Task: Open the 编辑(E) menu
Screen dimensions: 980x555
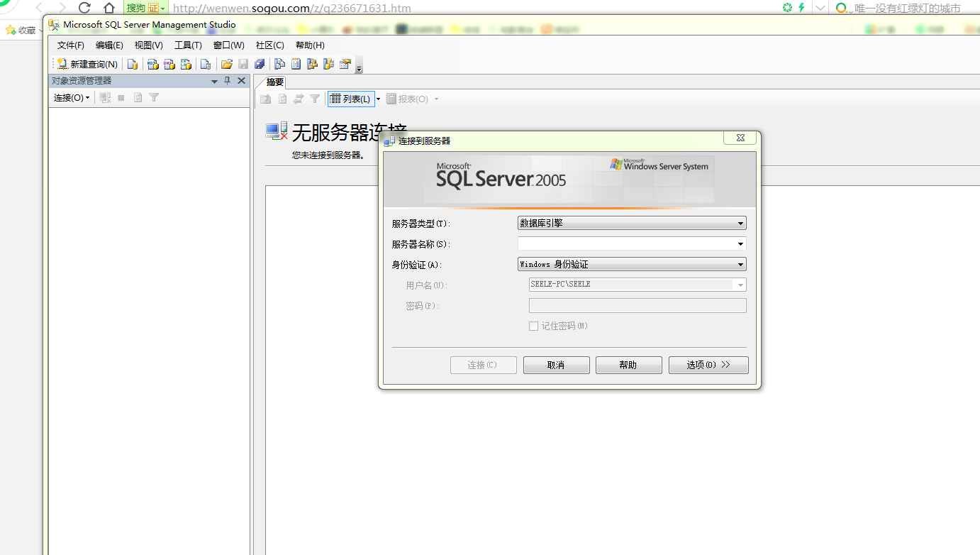Action: tap(109, 45)
